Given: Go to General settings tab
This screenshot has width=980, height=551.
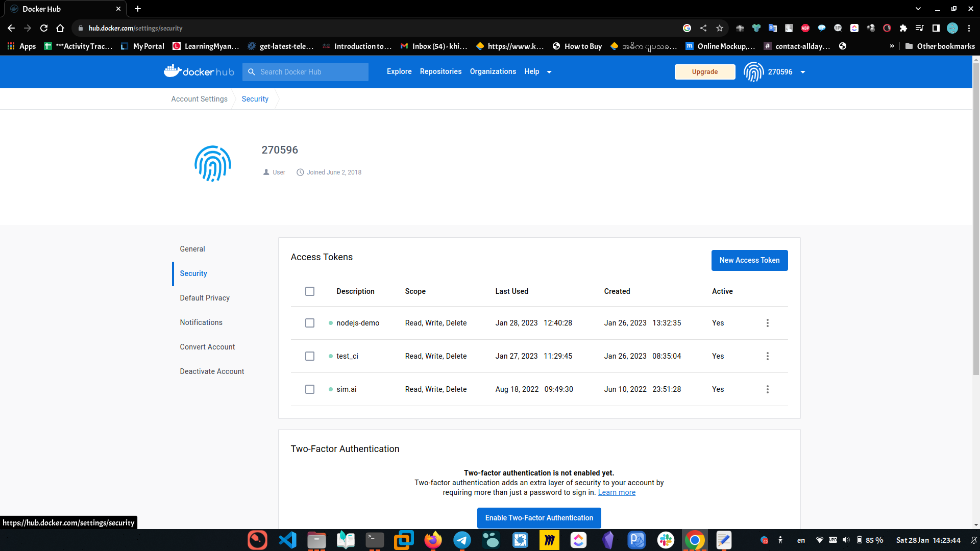Looking at the screenshot, I should tap(192, 249).
